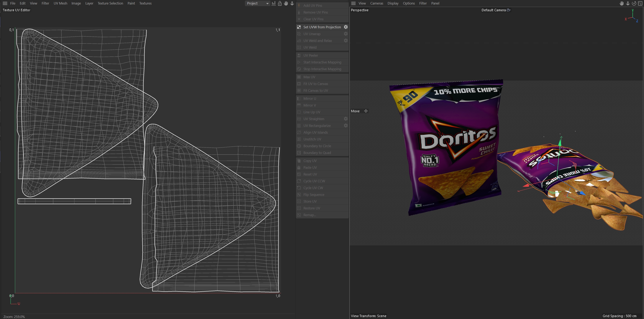Click the viewport dolly zoom arrows icon
644x319 pixels.
[628, 3]
